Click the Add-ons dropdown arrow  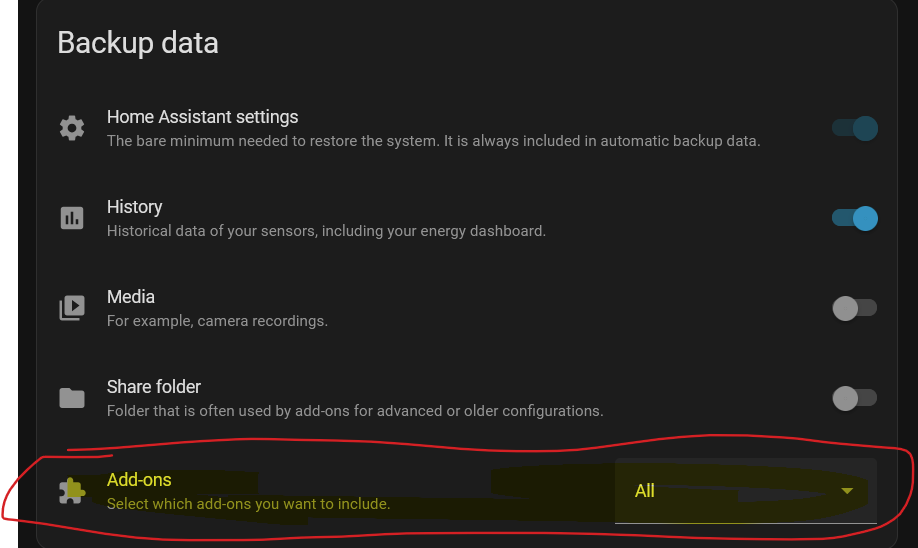pyautogui.click(x=848, y=491)
